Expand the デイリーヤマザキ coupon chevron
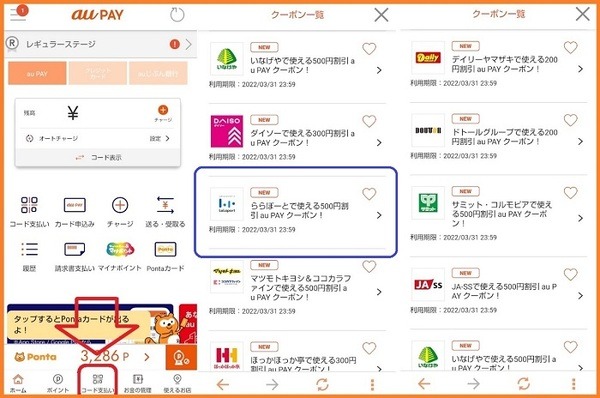Screen dimensions: 600x398 click(580, 69)
